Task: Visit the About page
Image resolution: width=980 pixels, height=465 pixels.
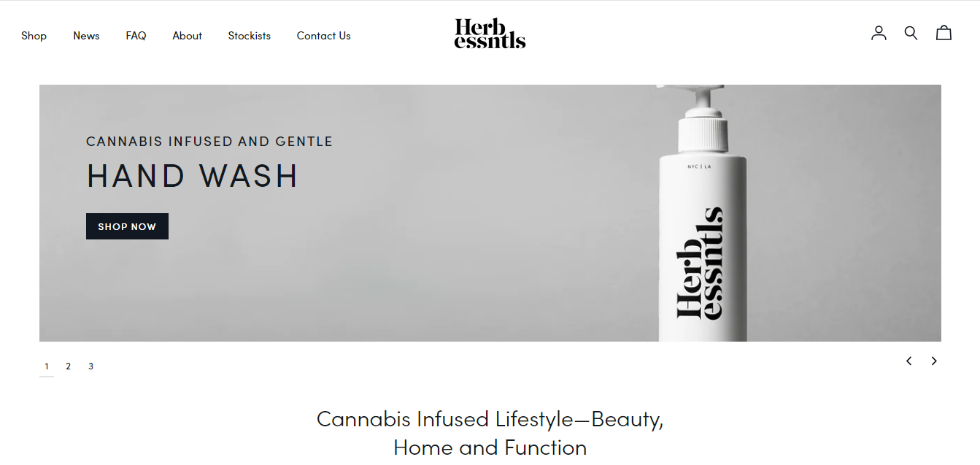Action: point(187,36)
